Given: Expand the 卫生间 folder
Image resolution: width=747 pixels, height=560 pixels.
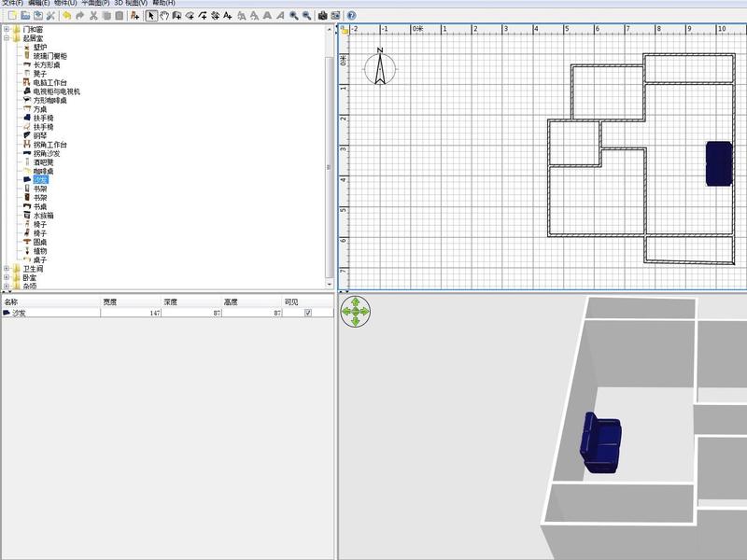Looking at the screenshot, I should [7, 269].
